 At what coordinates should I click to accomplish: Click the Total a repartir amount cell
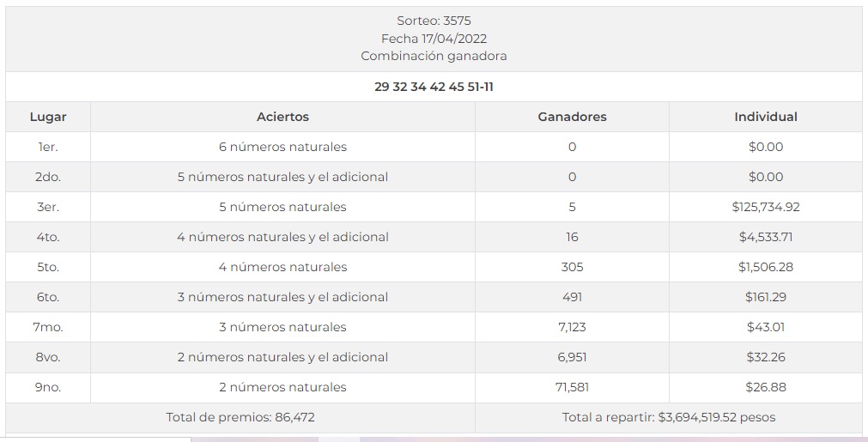click(669, 417)
